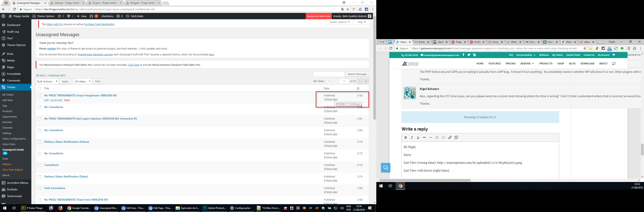Open the Bulk Actions dropdown

[x=47, y=81]
